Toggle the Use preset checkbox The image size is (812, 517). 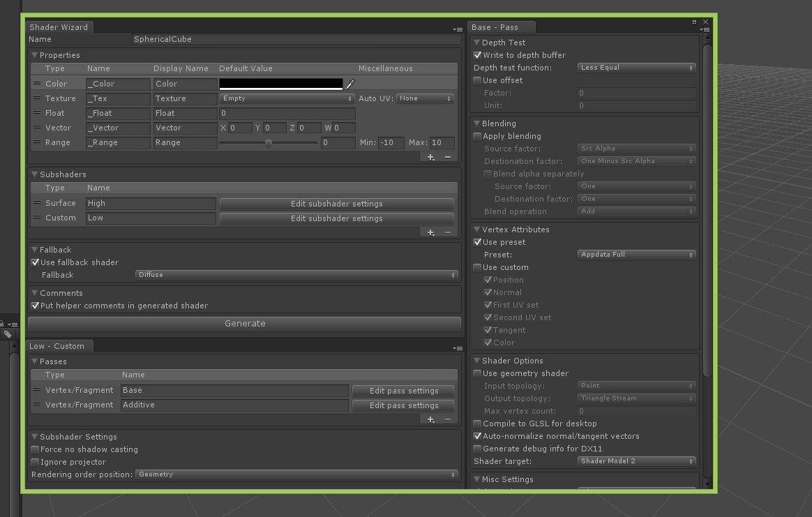tap(477, 242)
